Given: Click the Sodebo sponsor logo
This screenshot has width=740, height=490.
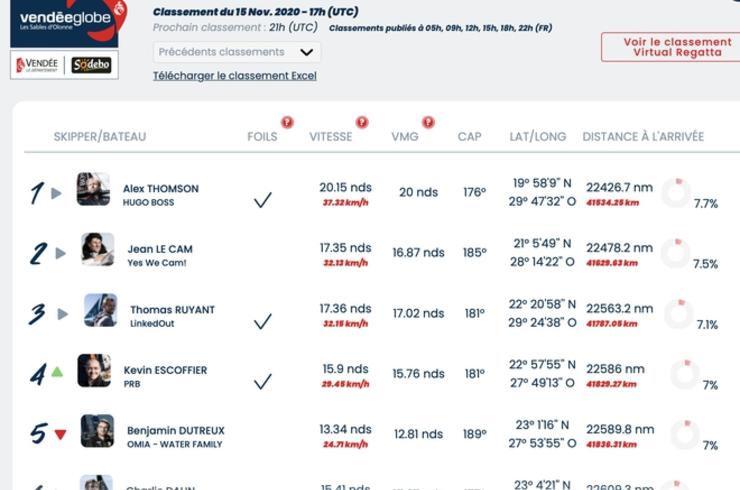Looking at the screenshot, I should coord(92,65).
